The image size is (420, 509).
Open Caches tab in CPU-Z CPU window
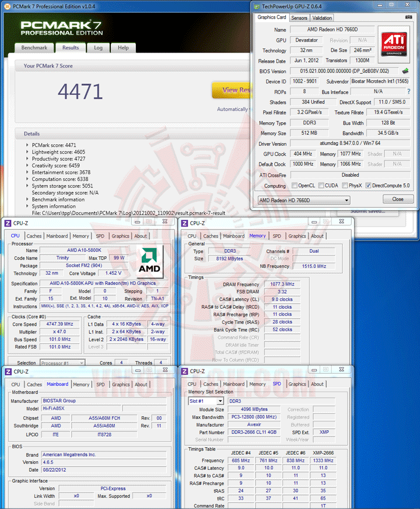pyautogui.click(x=34, y=236)
